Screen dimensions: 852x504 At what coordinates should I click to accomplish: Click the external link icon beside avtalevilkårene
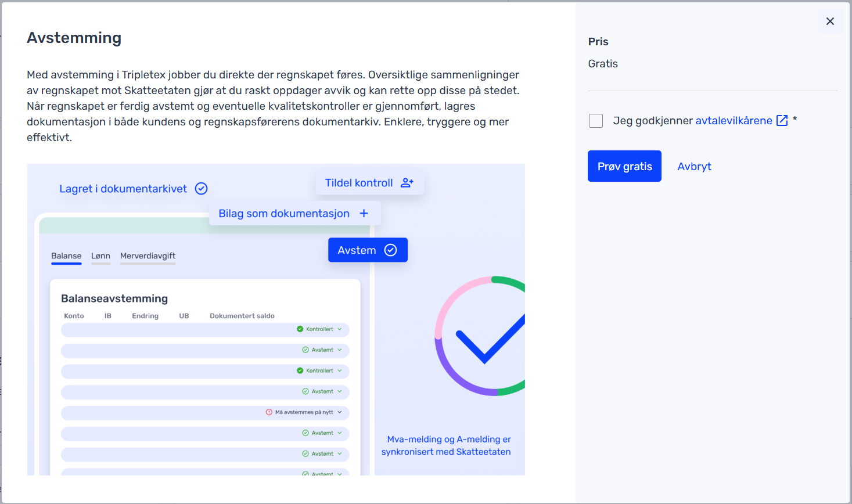pos(782,121)
